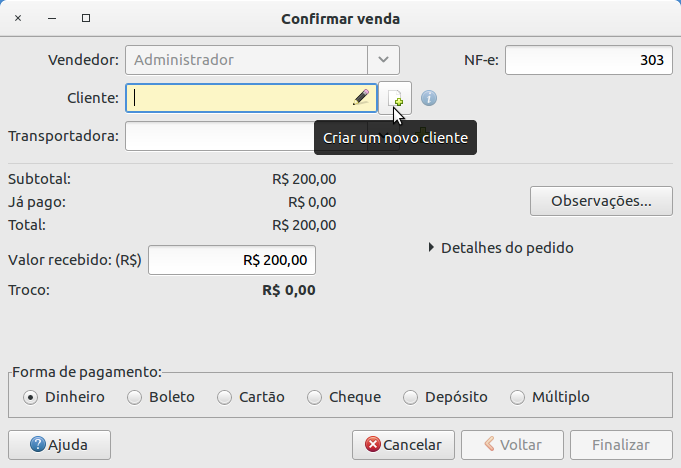Click the Total label
The height and width of the screenshot is (468, 681).
click(27, 225)
